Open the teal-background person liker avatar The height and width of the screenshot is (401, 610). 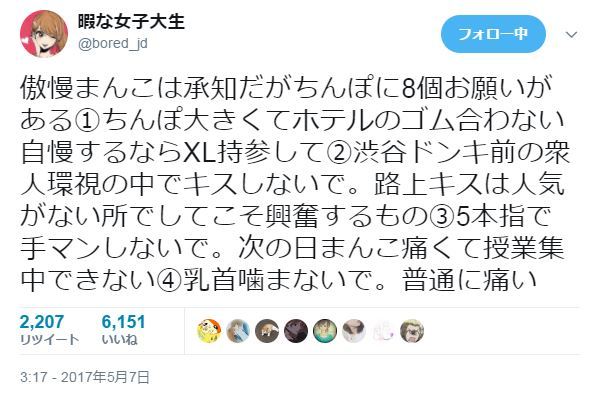(x=325, y=331)
